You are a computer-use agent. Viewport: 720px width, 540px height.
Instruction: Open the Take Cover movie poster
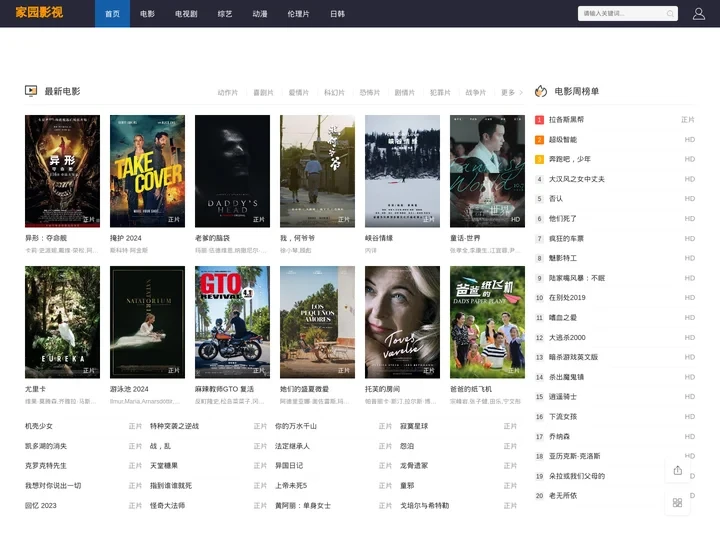[147, 171]
